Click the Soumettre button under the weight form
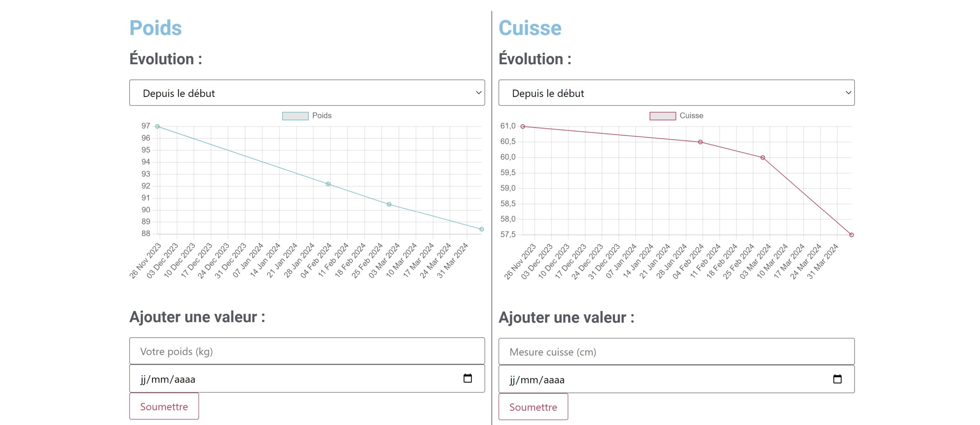 tap(164, 406)
